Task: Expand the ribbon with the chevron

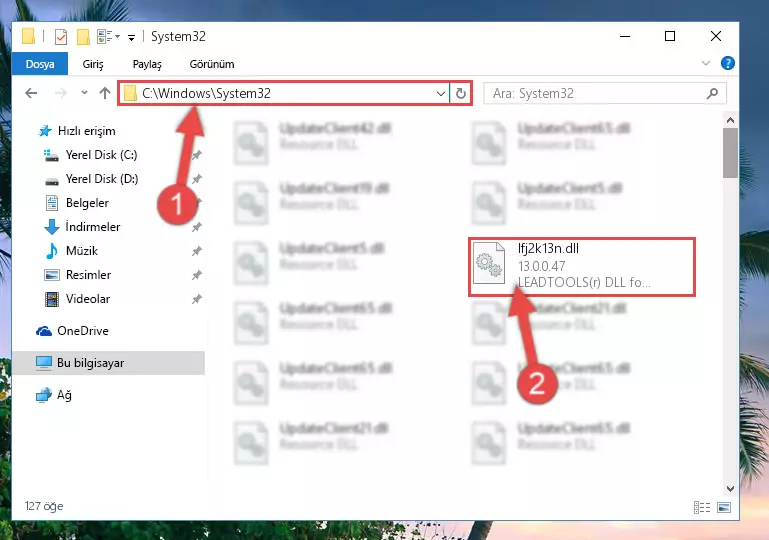Action: pos(706,63)
